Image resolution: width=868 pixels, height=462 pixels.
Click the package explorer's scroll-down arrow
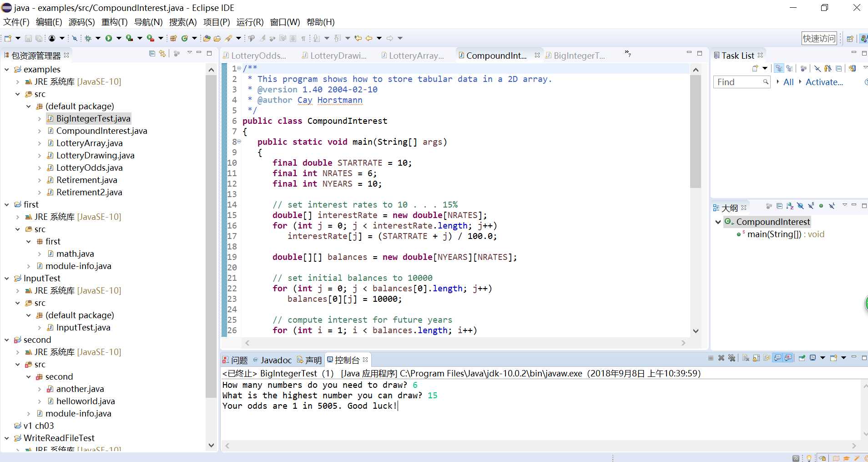coord(211,445)
